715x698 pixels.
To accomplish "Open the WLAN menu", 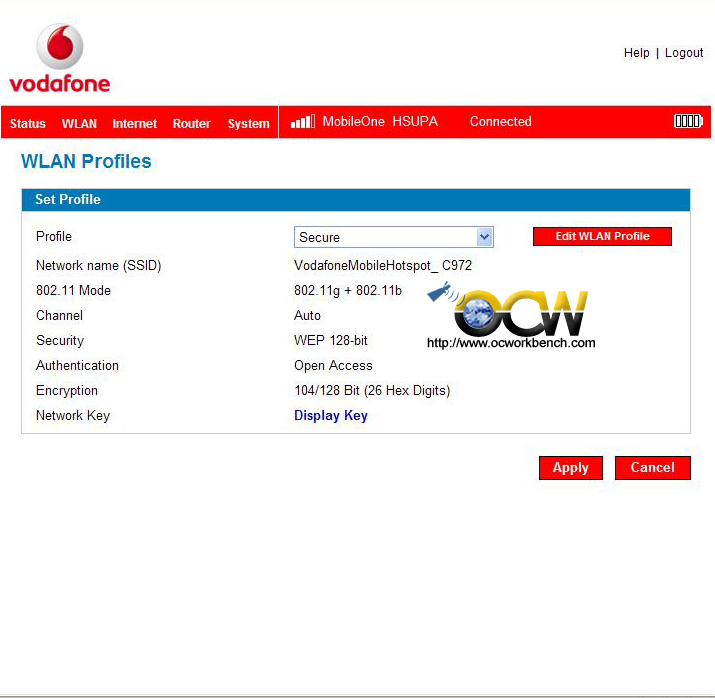I will pyautogui.click(x=79, y=124).
